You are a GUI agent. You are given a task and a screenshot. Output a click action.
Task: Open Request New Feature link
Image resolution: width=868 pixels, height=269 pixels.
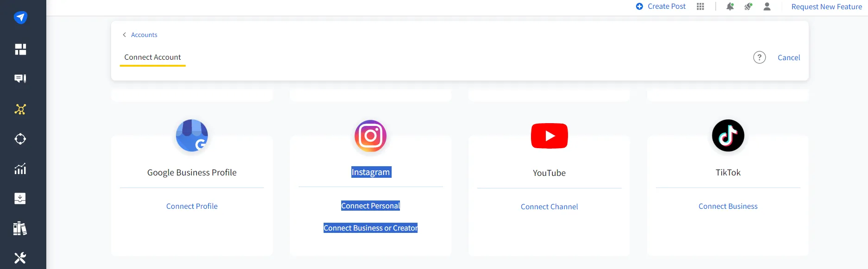click(827, 6)
